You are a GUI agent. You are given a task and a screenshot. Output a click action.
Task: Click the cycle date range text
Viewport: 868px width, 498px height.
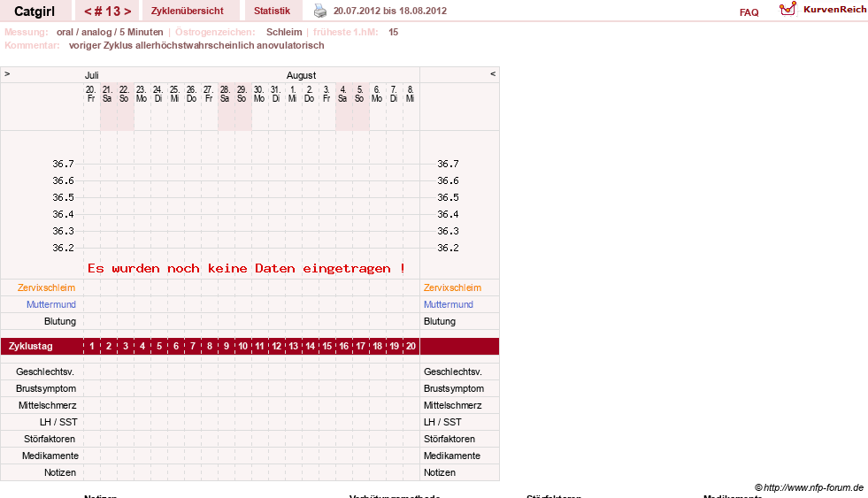point(389,11)
